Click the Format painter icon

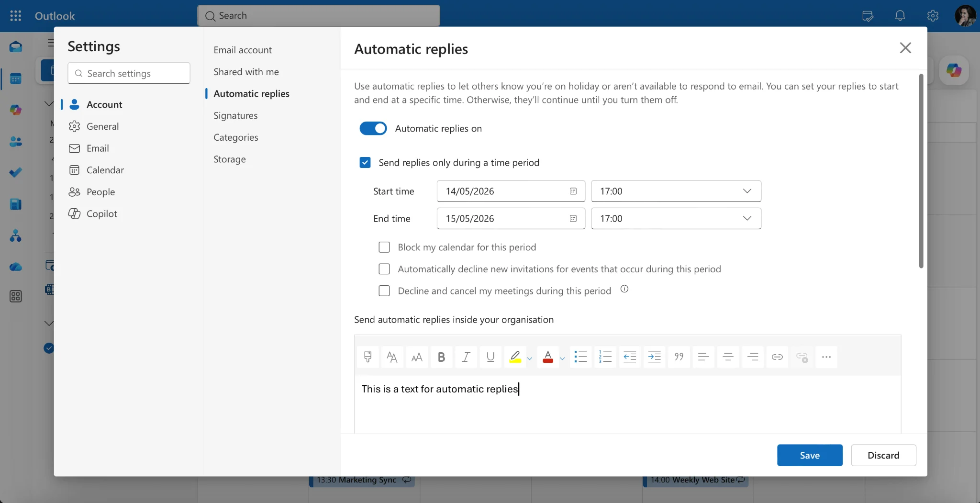[368, 357]
